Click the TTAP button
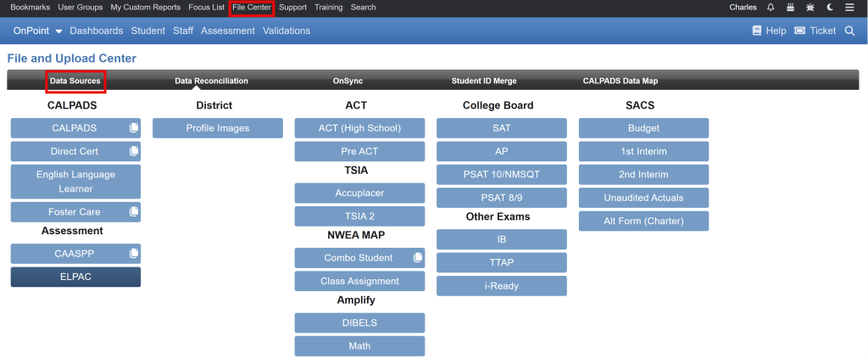 pyautogui.click(x=502, y=262)
